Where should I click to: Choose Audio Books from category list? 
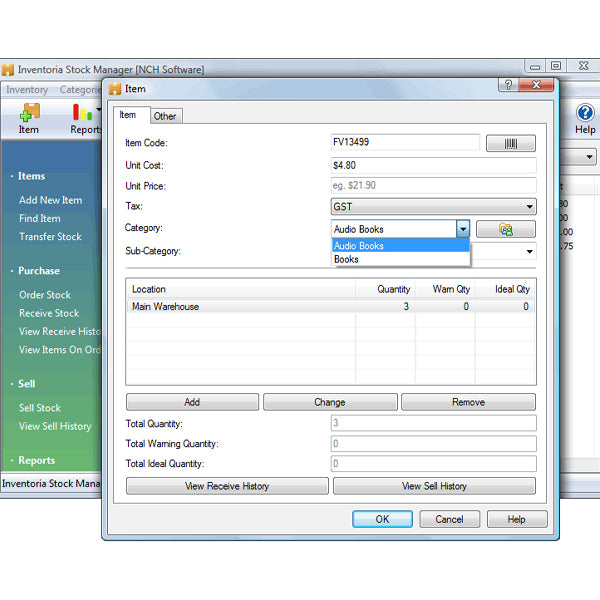[x=401, y=246]
